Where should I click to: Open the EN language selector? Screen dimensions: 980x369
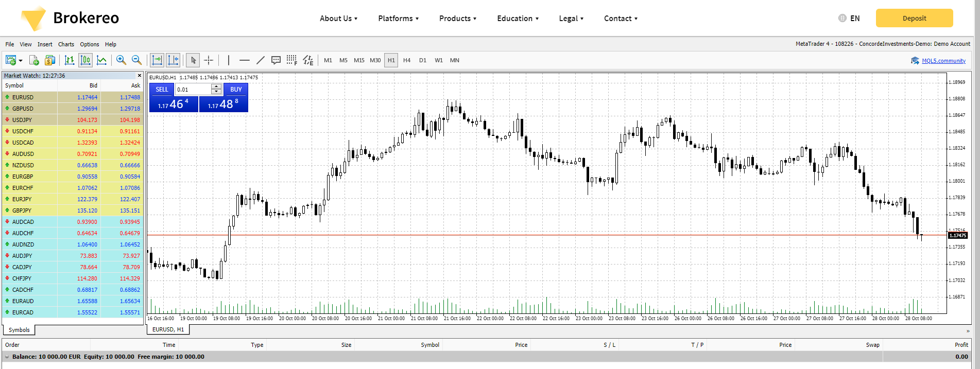click(x=849, y=19)
